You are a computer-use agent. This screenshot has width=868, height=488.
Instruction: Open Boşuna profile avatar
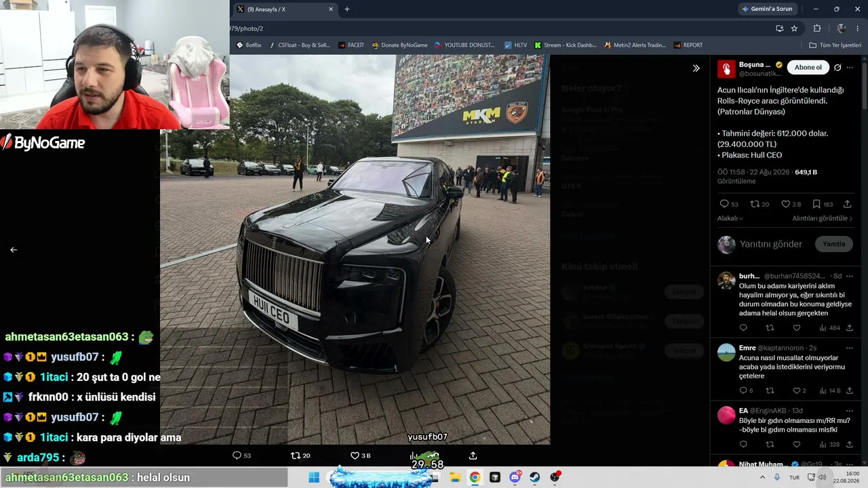pos(726,68)
